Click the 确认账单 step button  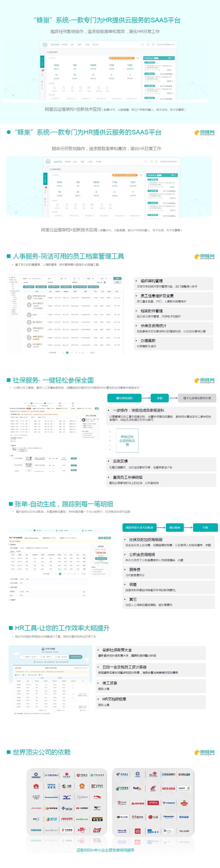pos(175,528)
